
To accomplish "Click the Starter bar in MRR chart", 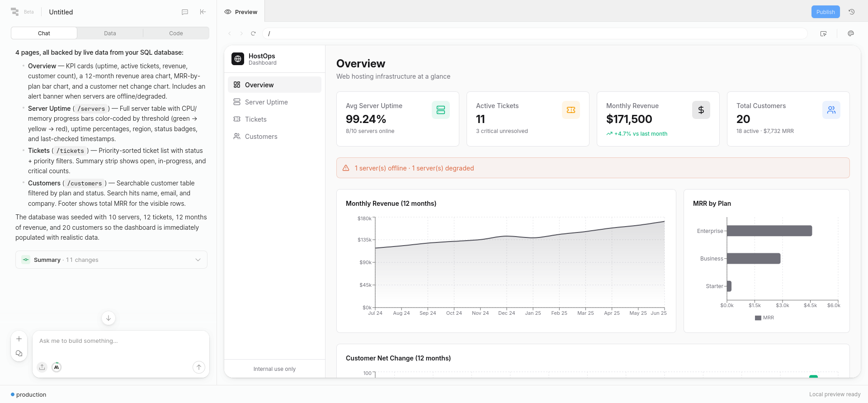I will 729,286.
